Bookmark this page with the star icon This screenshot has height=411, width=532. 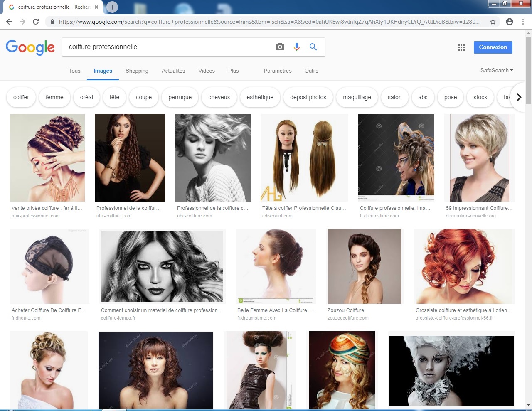[x=493, y=22]
